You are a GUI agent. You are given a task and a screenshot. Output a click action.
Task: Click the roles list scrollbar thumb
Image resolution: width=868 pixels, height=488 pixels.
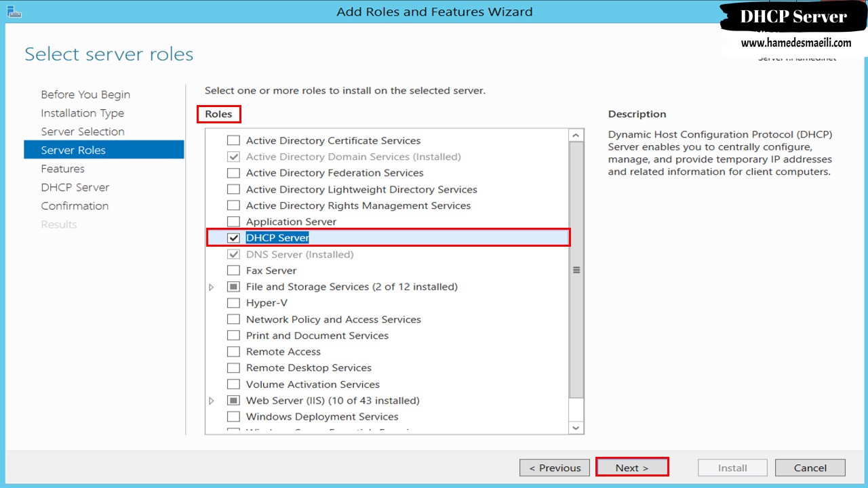point(576,270)
